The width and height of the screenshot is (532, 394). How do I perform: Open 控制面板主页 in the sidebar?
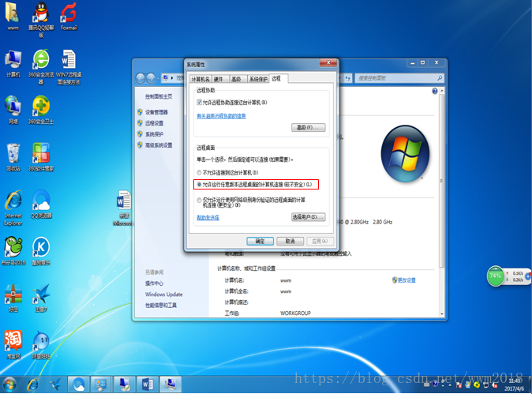(159, 96)
